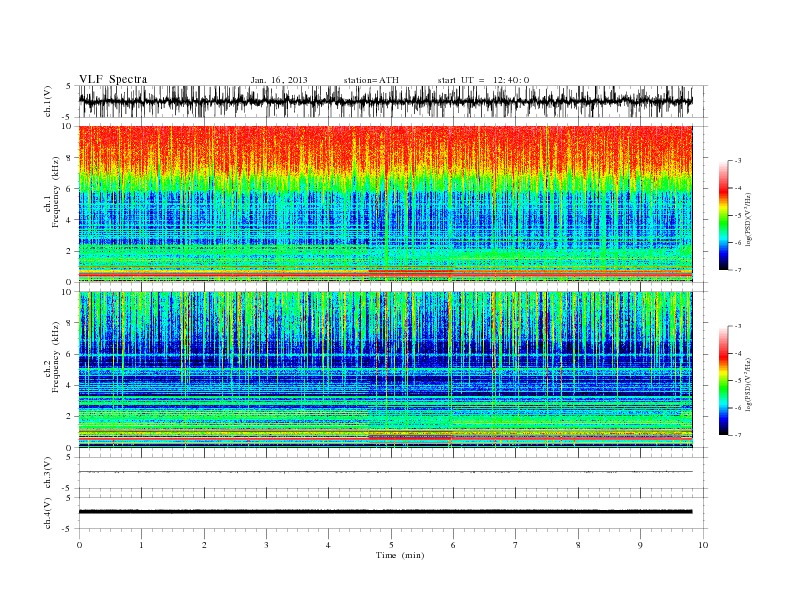The width and height of the screenshot is (792, 612).
Task: Click the ch.1 voltage waveform plot
Action: (x=385, y=101)
